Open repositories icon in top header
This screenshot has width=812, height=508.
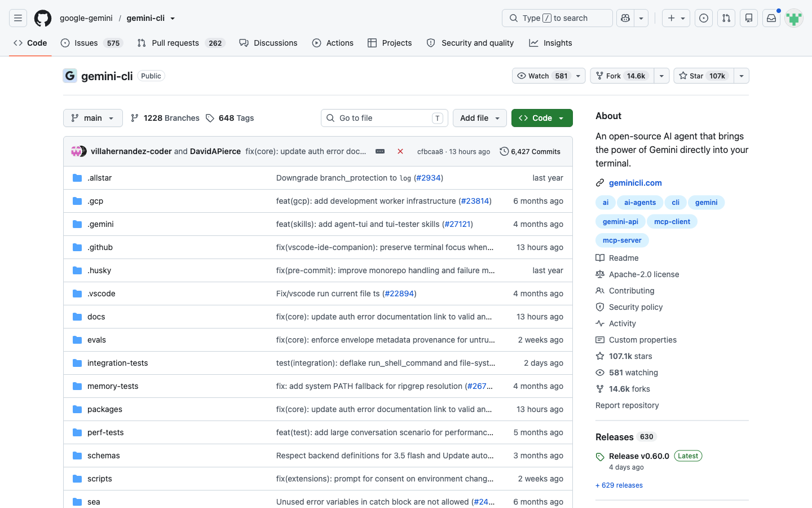[749, 18]
